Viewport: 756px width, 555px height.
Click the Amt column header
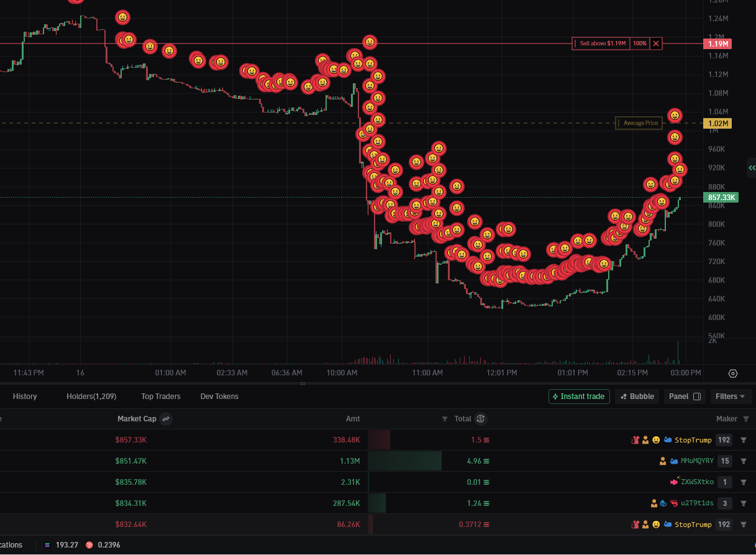(x=353, y=419)
